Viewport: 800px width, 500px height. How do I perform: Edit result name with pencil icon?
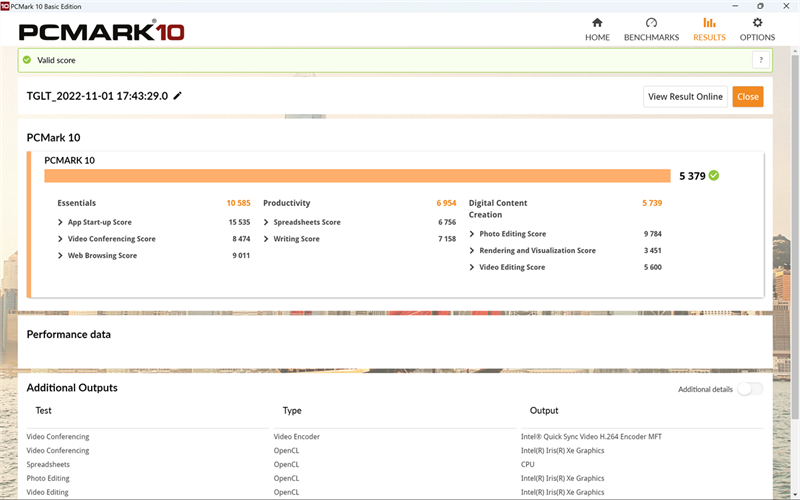point(178,96)
